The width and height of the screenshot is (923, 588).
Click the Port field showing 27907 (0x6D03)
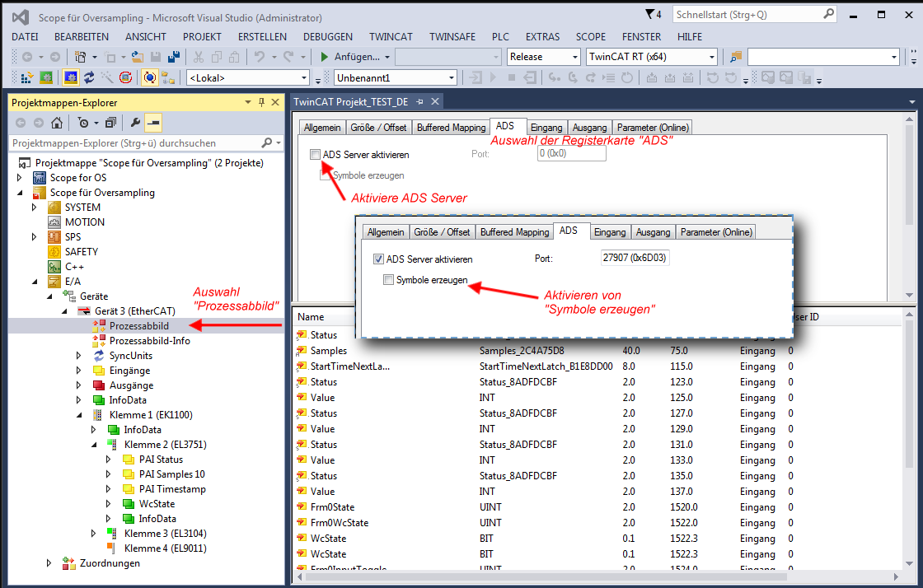[x=635, y=258]
